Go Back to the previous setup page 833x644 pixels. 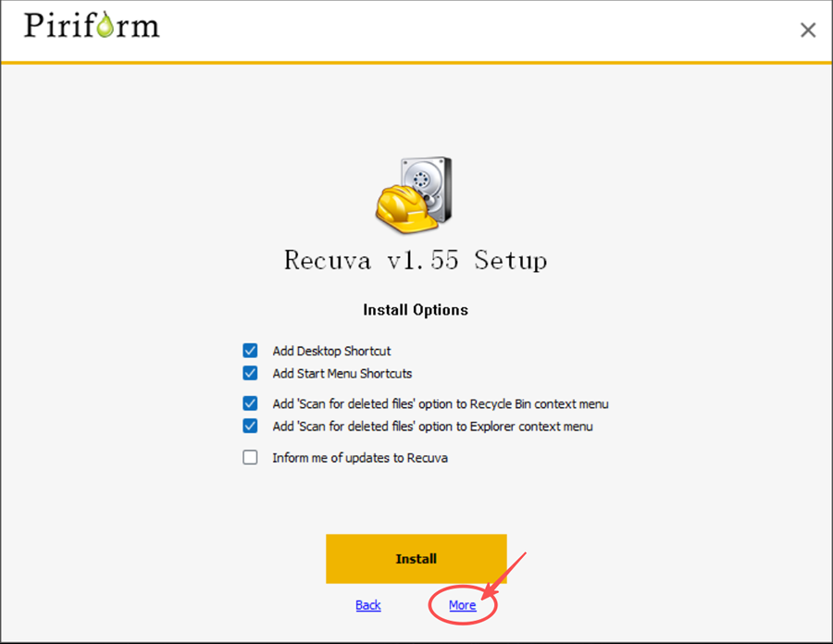point(368,605)
